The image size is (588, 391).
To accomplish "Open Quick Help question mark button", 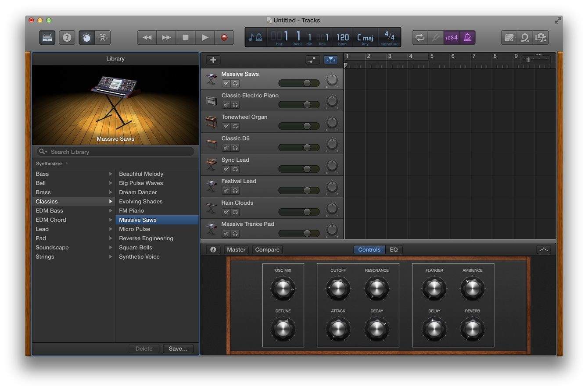I will pos(67,38).
